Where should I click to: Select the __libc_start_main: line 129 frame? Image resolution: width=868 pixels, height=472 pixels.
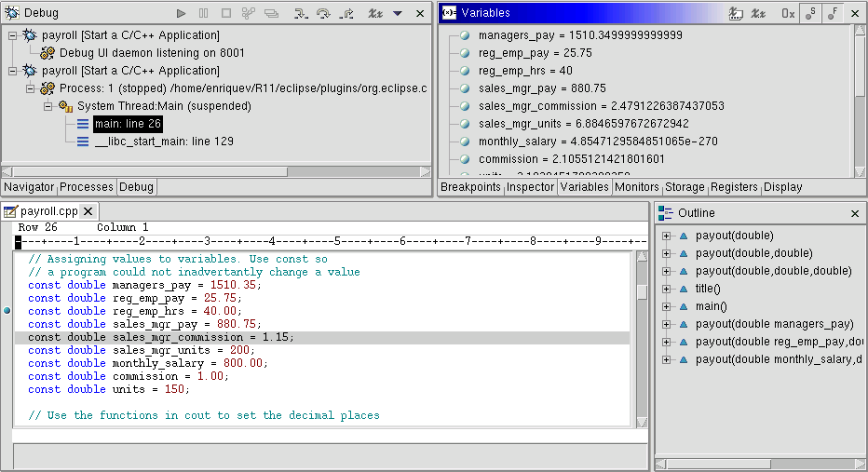coord(164,142)
